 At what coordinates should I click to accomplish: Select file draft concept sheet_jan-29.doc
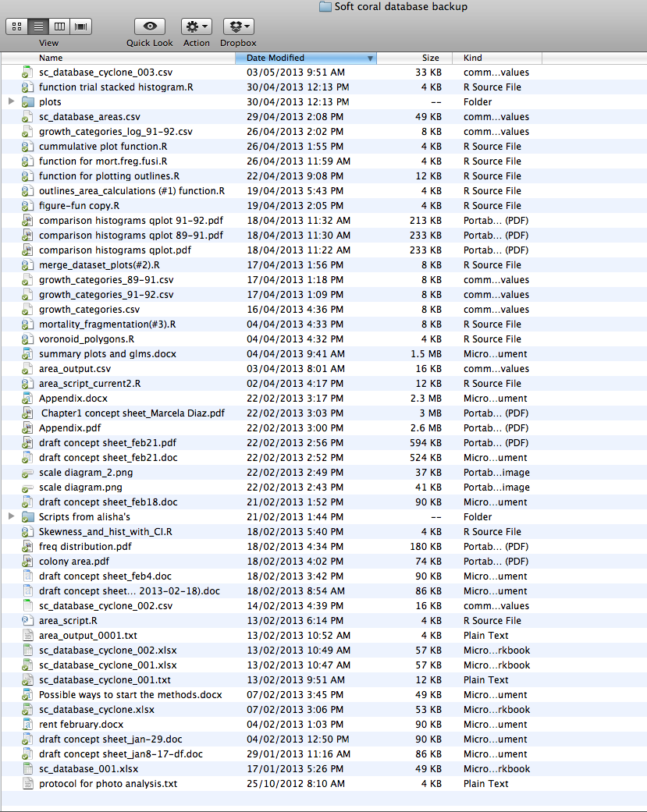click(110, 739)
